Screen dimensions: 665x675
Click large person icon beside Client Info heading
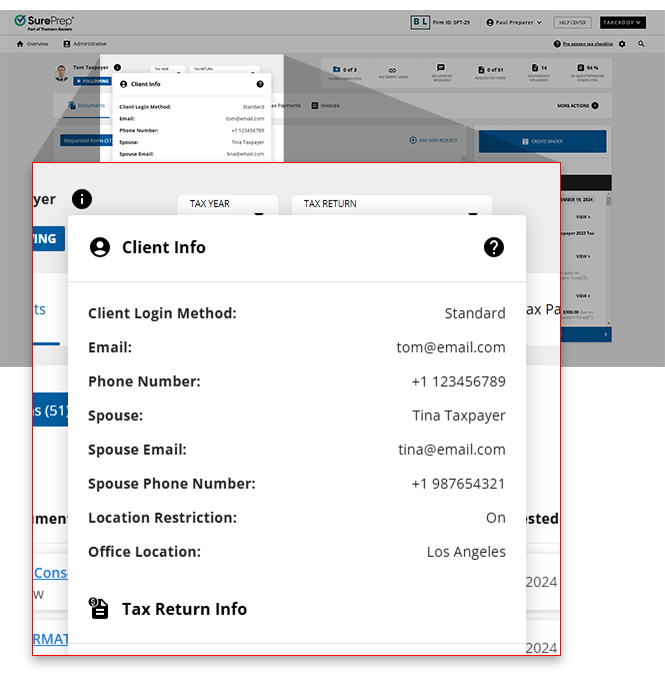point(100,248)
